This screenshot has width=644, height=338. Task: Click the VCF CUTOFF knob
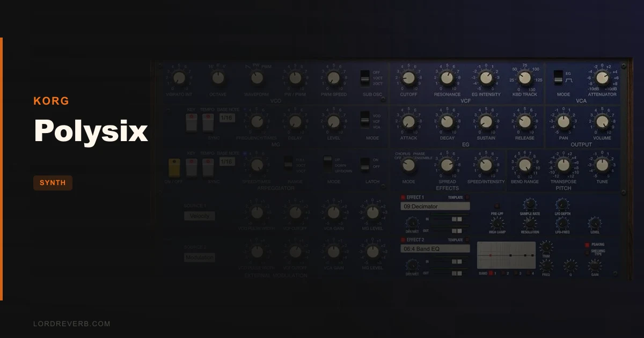(x=409, y=78)
